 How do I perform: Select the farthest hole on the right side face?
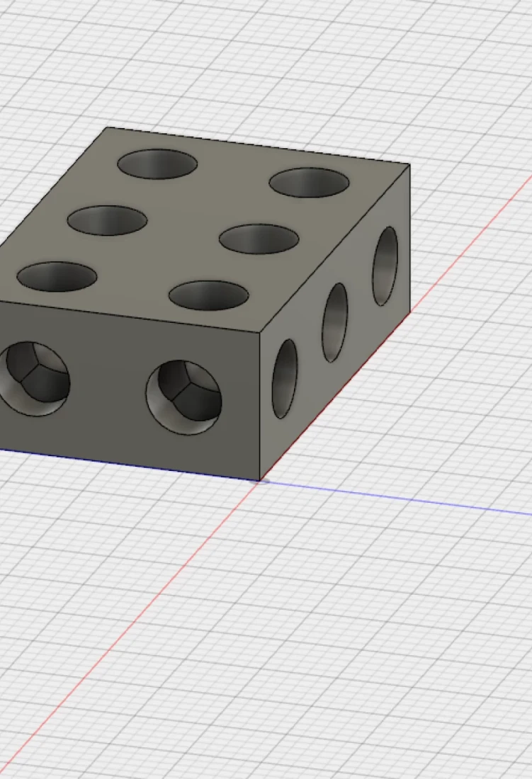pyautogui.click(x=385, y=266)
